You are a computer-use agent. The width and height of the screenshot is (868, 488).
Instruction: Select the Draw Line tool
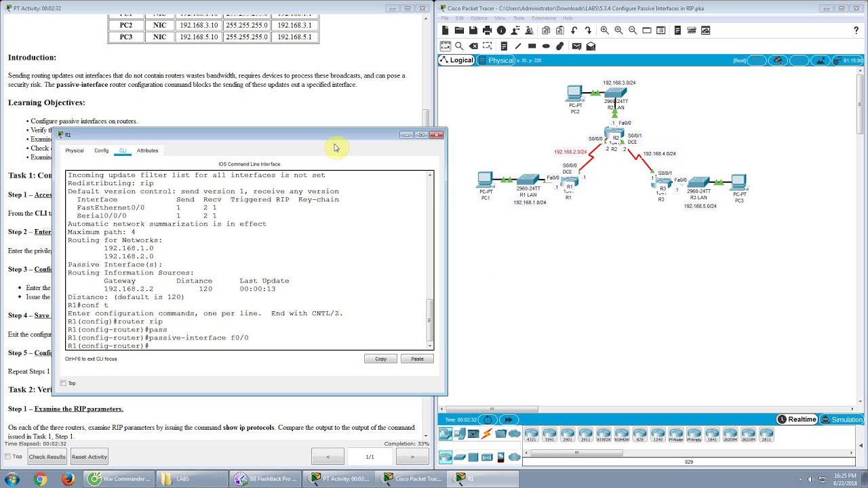point(518,46)
